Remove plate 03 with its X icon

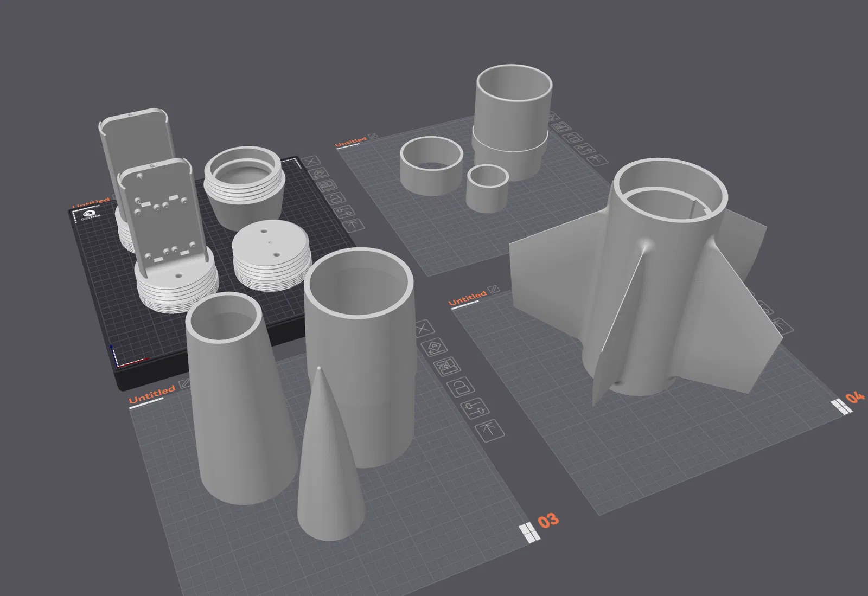click(x=424, y=329)
